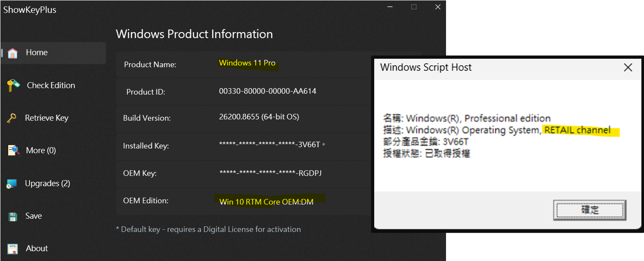The image size is (644, 261).
Task: Open Retrieve Key page
Action: click(47, 118)
